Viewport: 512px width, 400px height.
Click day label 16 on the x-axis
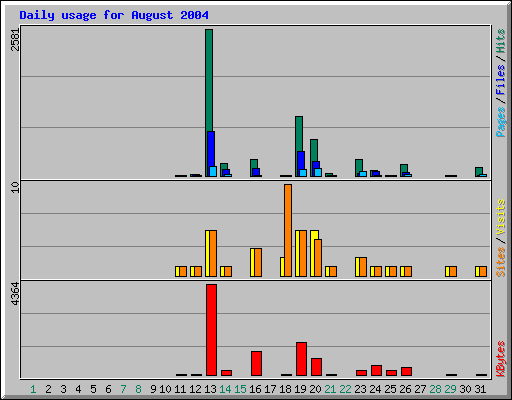pyautogui.click(x=255, y=389)
